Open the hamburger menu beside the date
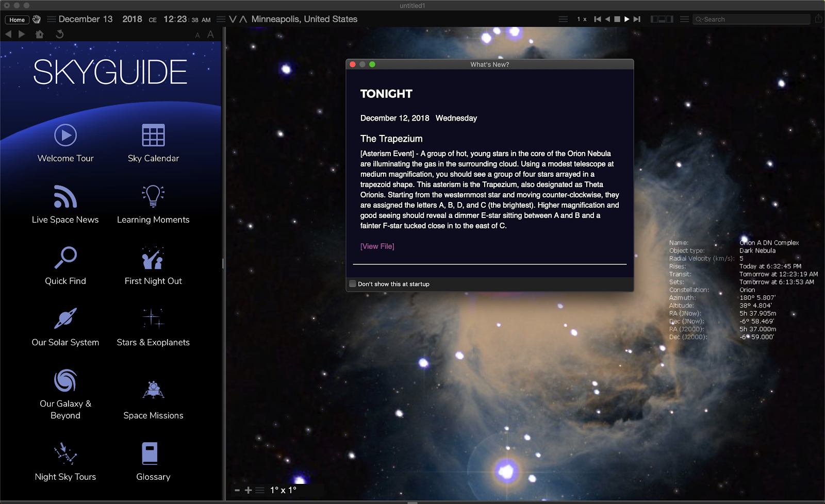825x504 pixels. click(x=51, y=19)
